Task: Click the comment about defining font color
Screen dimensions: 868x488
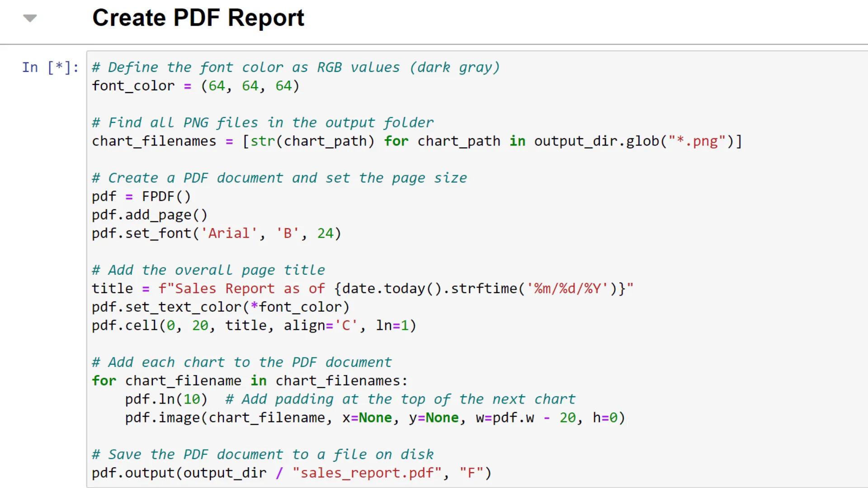Action: pyautogui.click(x=296, y=67)
